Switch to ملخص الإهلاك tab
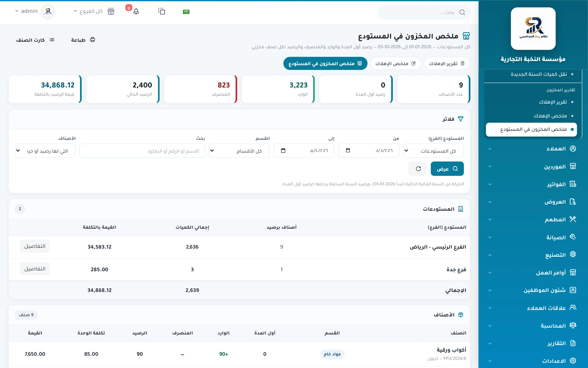Screen dimensions: 588x368 (395, 64)
